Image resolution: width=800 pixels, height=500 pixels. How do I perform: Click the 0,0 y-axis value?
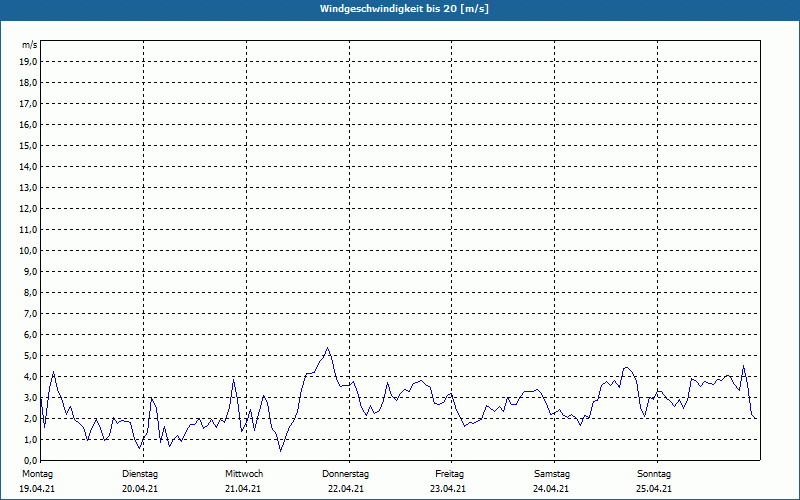(31, 460)
